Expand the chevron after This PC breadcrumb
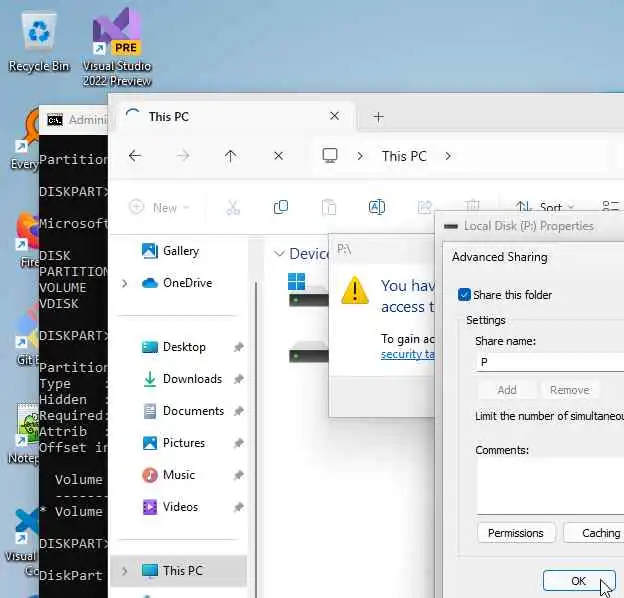 (448, 156)
